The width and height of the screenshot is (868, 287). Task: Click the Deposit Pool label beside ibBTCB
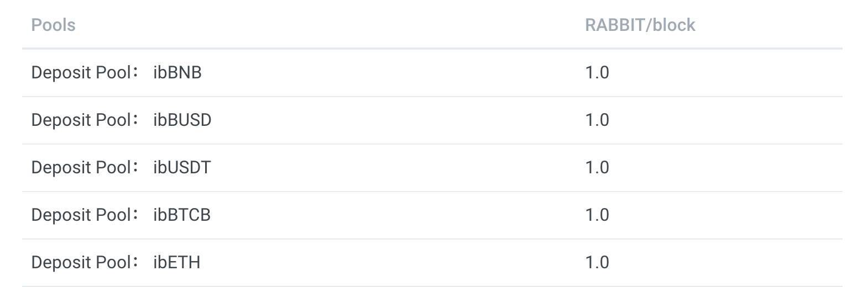(81, 215)
